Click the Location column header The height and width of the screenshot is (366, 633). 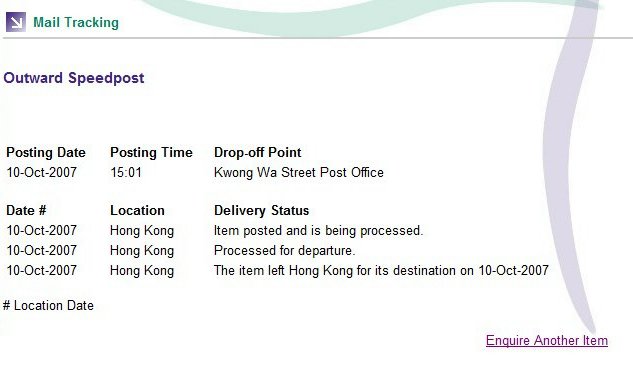(x=137, y=211)
